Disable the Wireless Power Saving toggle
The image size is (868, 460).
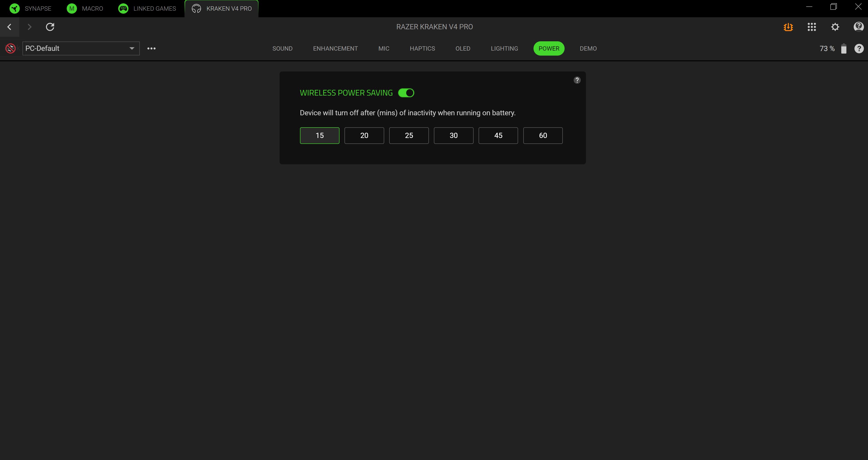pos(406,93)
